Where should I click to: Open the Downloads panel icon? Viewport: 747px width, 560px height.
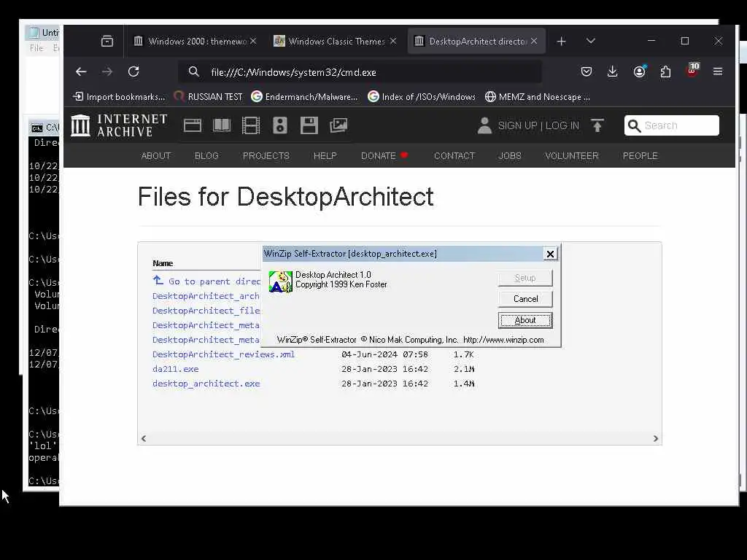tap(613, 72)
